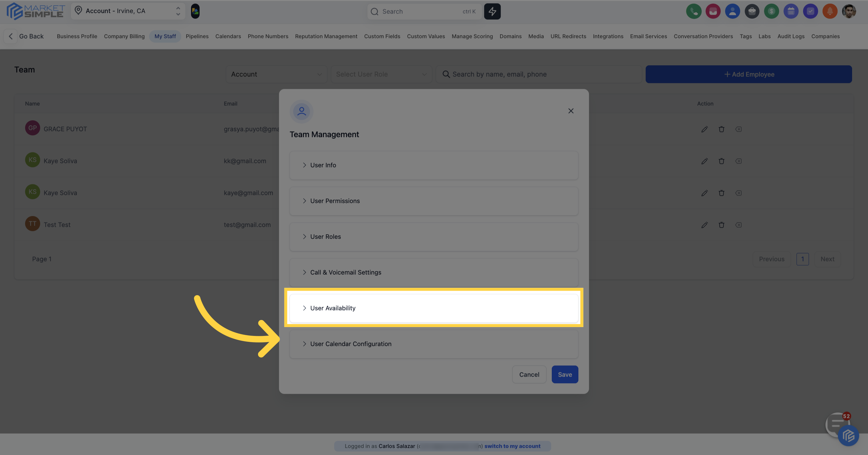
Task: Click the green dollar sign icon
Action: pos(771,12)
